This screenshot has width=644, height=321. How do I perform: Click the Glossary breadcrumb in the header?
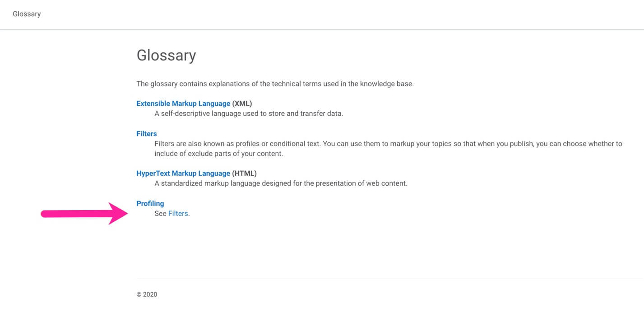[26, 14]
